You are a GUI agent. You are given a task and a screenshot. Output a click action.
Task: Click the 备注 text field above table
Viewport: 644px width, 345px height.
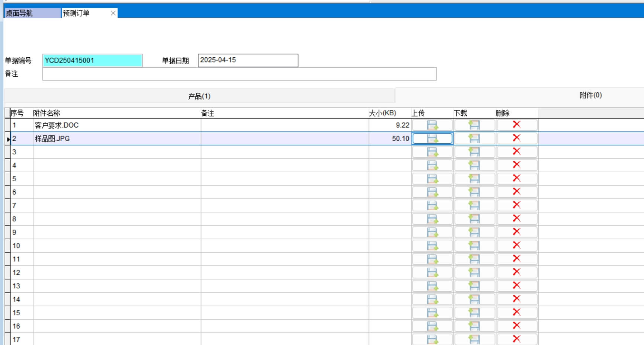click(x=239, y=74)
